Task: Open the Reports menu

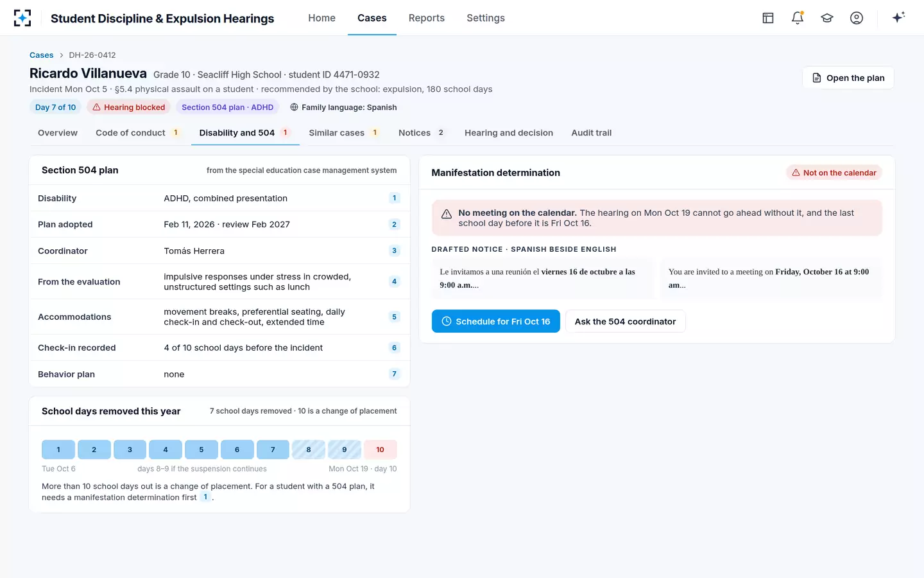Action: pos(427,18)
